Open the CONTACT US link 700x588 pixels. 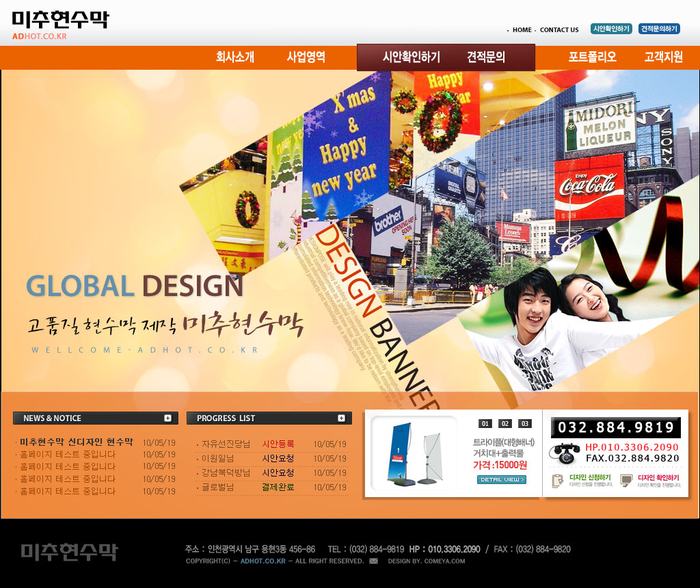559,30
